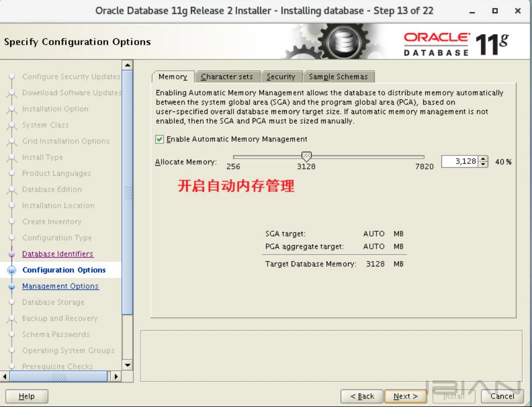Toggle Enable Automatic Memory Management checkbox

click(x=159, y=139)
